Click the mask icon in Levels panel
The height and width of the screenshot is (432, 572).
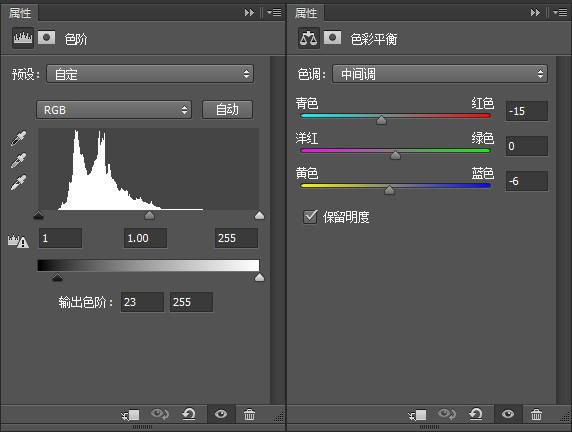click(x=46, y=37)
